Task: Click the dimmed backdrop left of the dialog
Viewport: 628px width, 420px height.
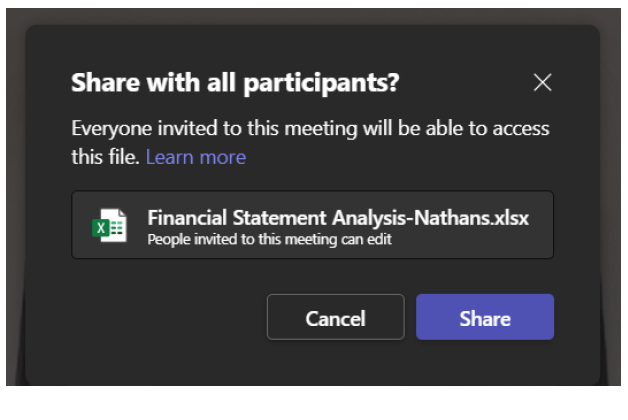Action: point(14,200)
